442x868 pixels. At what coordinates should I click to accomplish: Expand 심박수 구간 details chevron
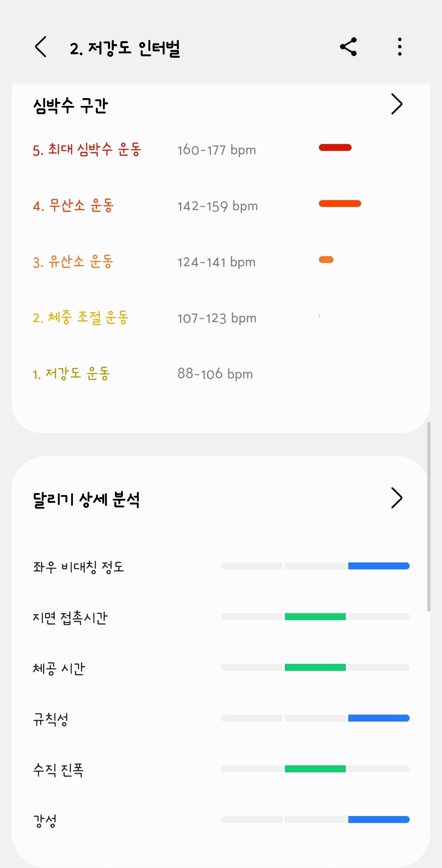point(397,104)
